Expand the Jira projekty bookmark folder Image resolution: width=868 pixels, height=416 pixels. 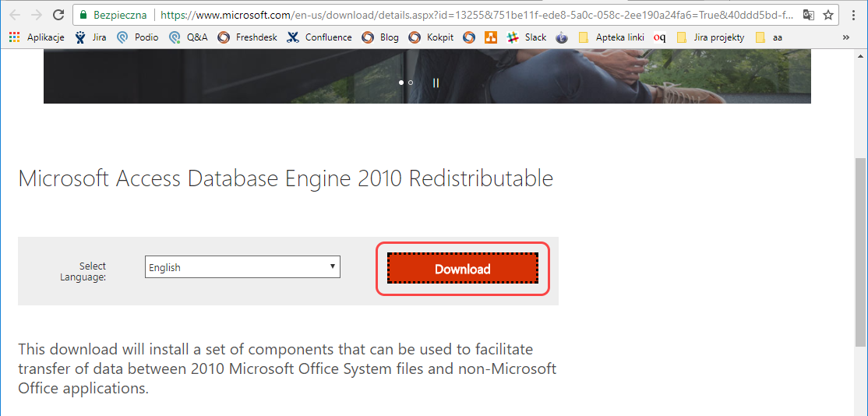coord(711,37)
